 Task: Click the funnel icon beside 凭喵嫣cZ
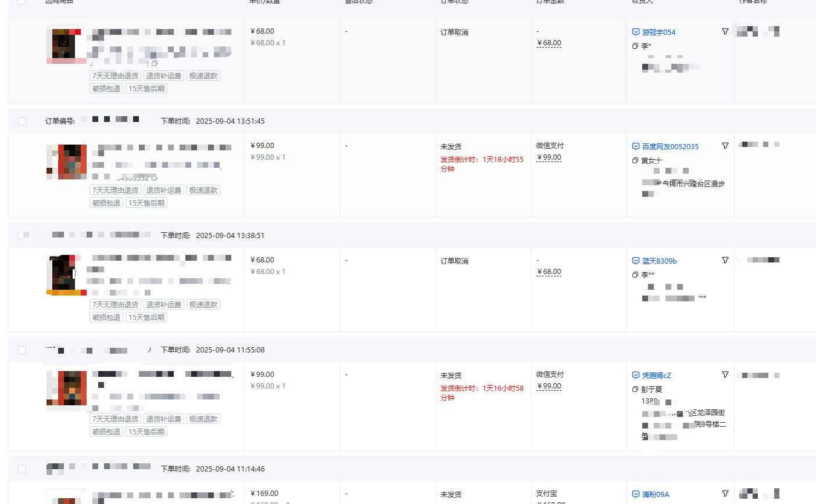pos(725,375)
